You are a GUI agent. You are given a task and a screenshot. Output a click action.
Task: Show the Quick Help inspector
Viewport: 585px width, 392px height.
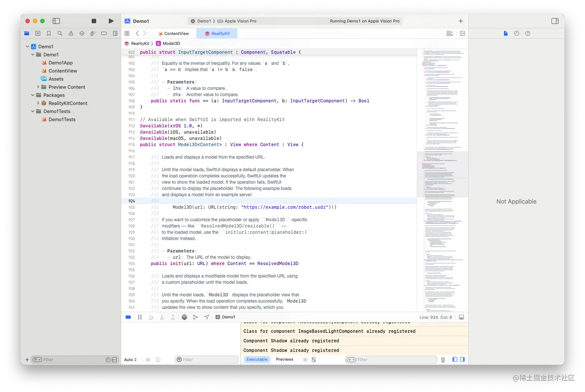point(528,33)
